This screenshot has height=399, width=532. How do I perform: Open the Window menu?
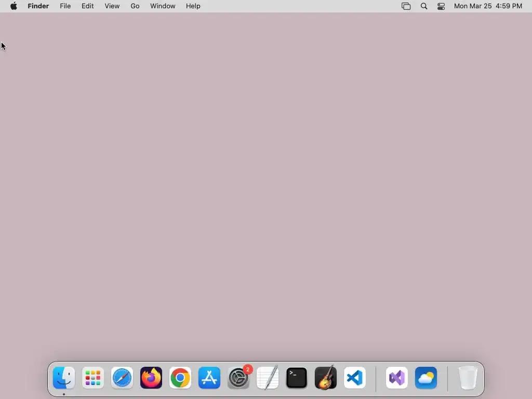[x=163, y=6]
